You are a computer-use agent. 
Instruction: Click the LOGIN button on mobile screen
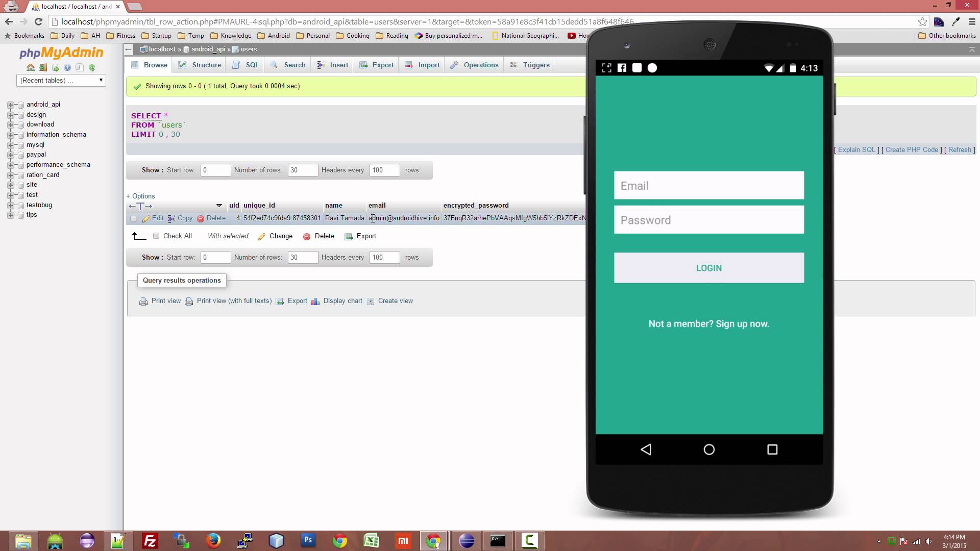[x=709, y=268]
